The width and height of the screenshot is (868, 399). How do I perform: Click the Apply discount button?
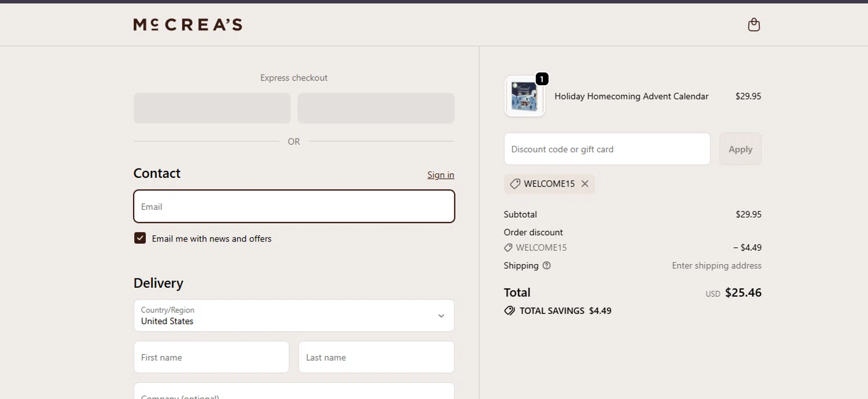[741, 149]
